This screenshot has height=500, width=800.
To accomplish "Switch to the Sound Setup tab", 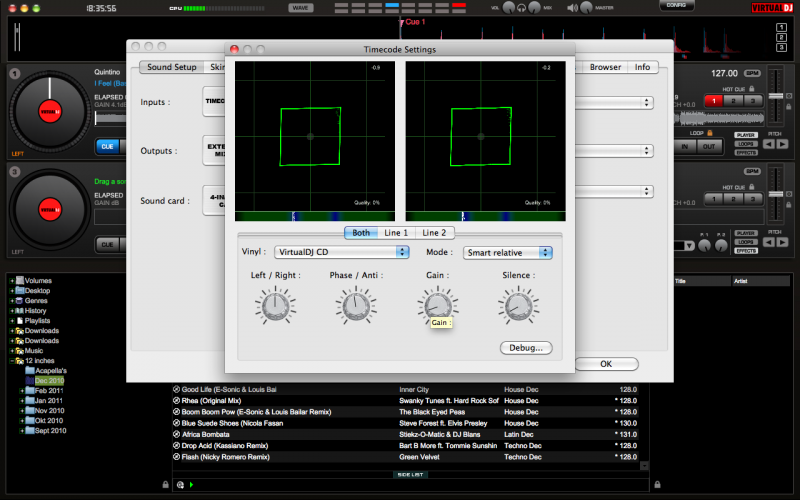I will tap(171, 67).
